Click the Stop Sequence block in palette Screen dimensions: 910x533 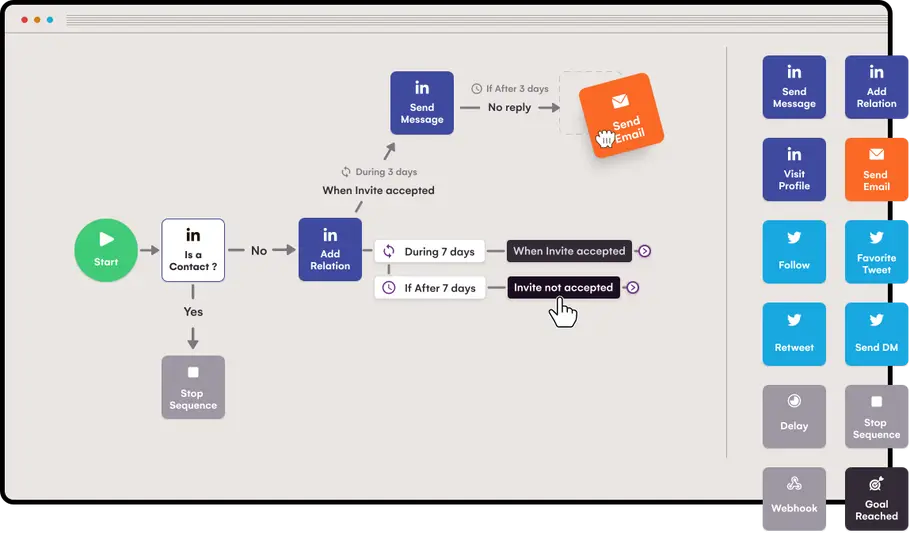coord(876,417)
